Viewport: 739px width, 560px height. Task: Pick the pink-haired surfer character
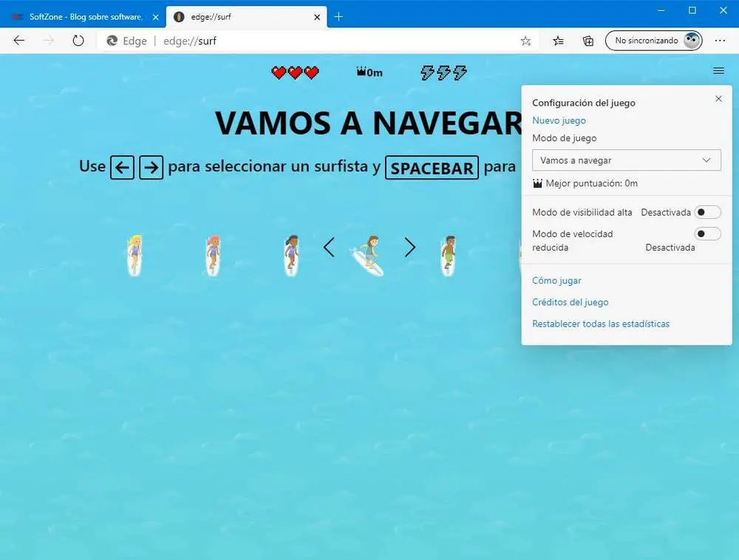click(x=213, y=256)
